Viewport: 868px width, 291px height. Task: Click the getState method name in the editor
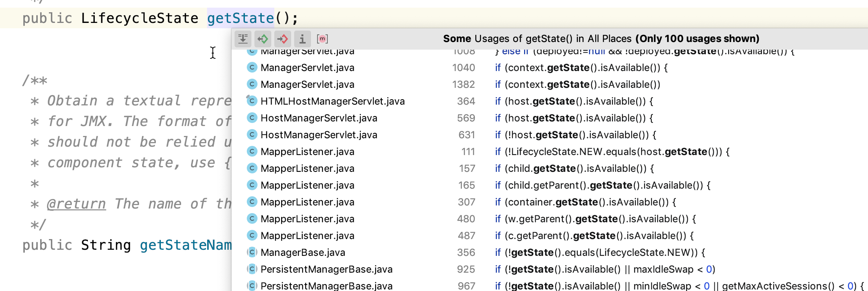click(x=240, y=18)
